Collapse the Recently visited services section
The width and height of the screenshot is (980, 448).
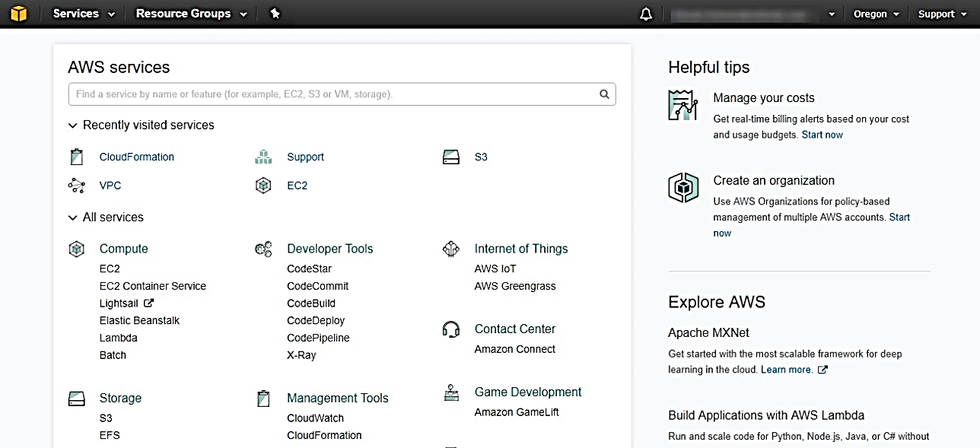(142, 126)
